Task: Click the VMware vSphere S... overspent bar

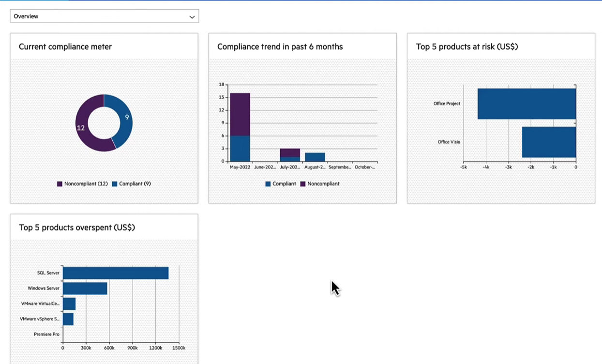Action: coord(68,319)
